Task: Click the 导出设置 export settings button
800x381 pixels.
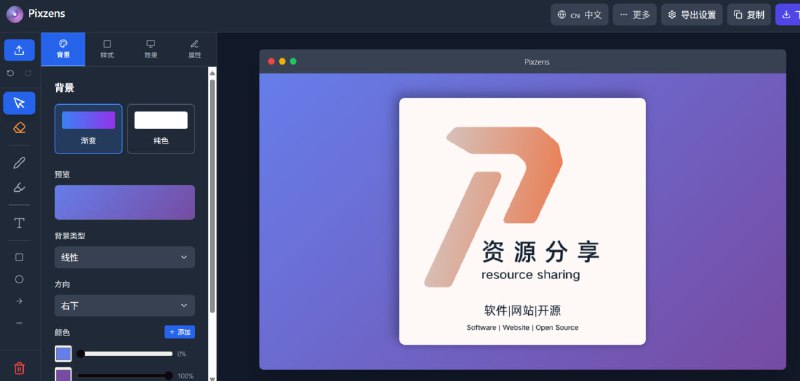Action: pos(692,15)
